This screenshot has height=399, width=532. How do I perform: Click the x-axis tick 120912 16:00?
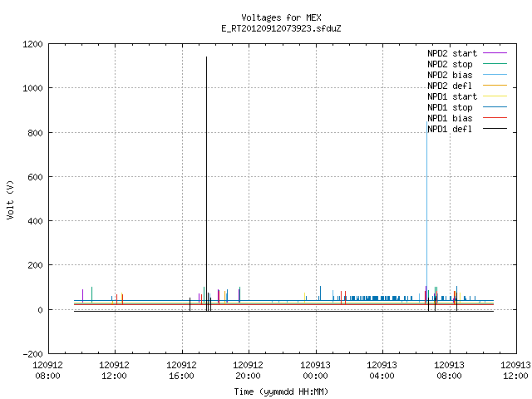[181, 371]
